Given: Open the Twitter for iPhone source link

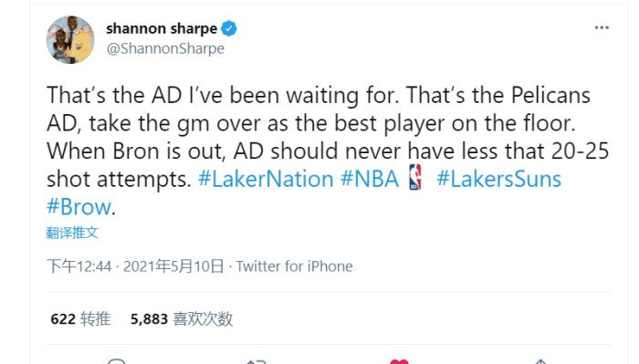Looking at the screenshot, I should 294,266.
